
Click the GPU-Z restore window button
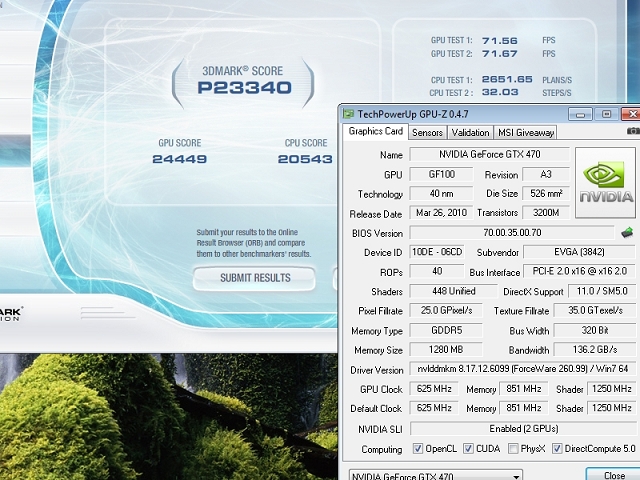coord(607,114)
